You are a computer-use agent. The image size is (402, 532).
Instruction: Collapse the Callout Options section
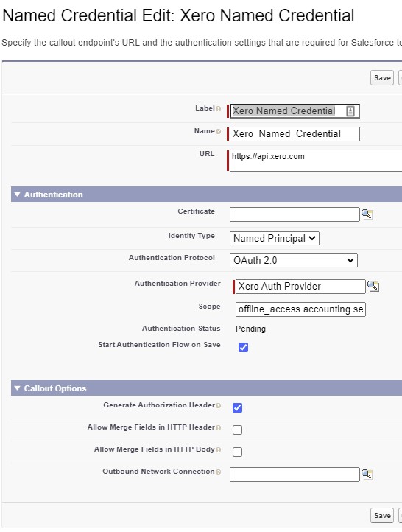[17, 388]
